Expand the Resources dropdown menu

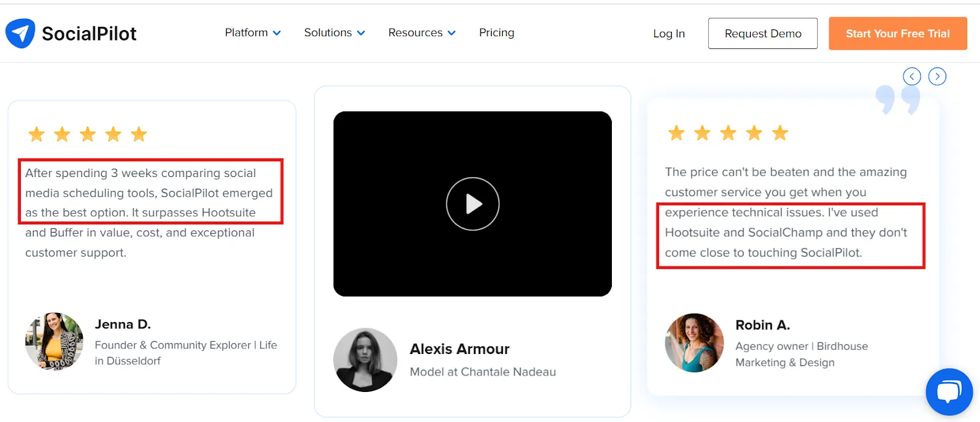(x=422, y=32)
